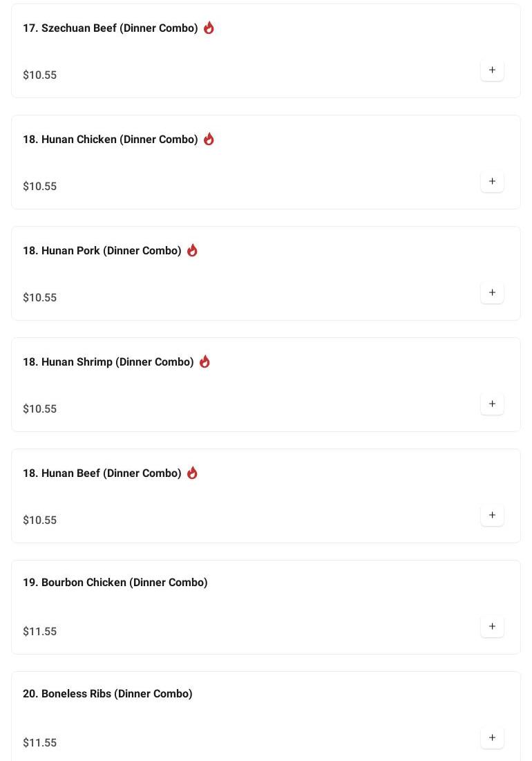Viewport: 532px width, 761px height.
Task: Click spicy flame icon beside Szechuan Beef
Action: click(x=209, y=28)
